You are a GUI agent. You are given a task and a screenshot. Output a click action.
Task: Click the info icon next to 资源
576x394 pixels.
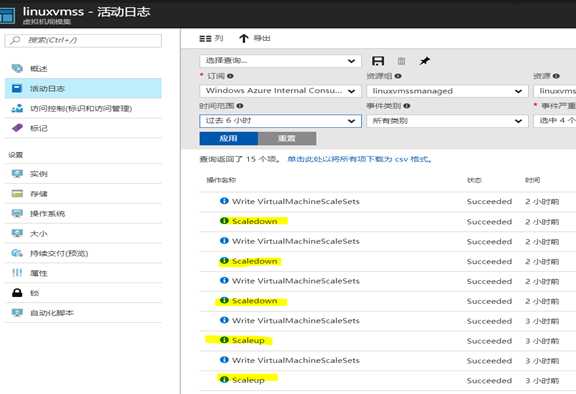pos(556,76)
